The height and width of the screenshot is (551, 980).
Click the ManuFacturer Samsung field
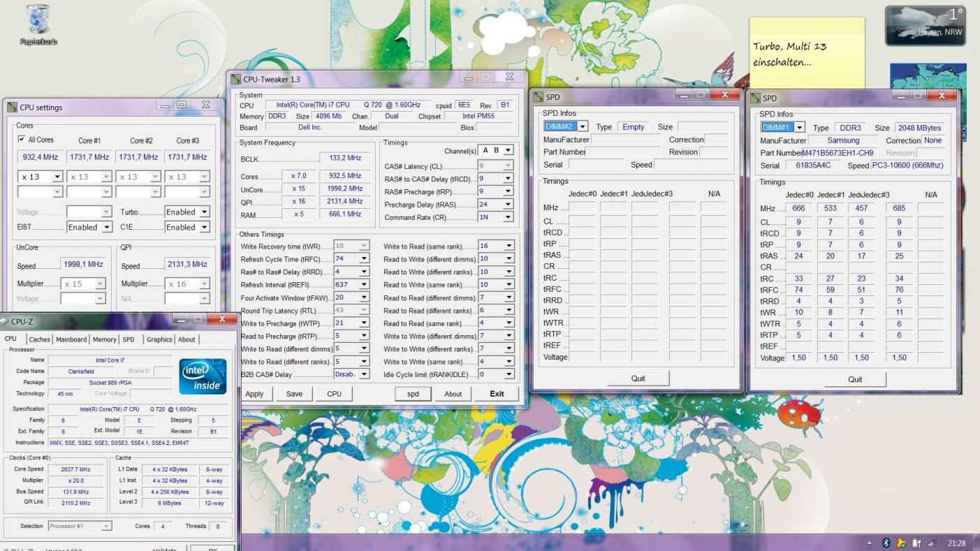[843, 140]
